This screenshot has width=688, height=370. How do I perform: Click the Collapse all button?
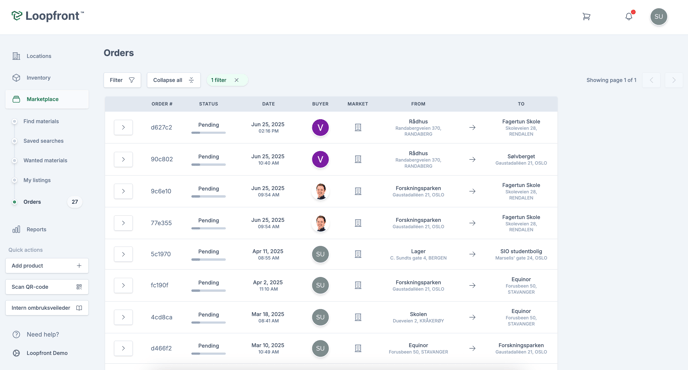[174, 80]
